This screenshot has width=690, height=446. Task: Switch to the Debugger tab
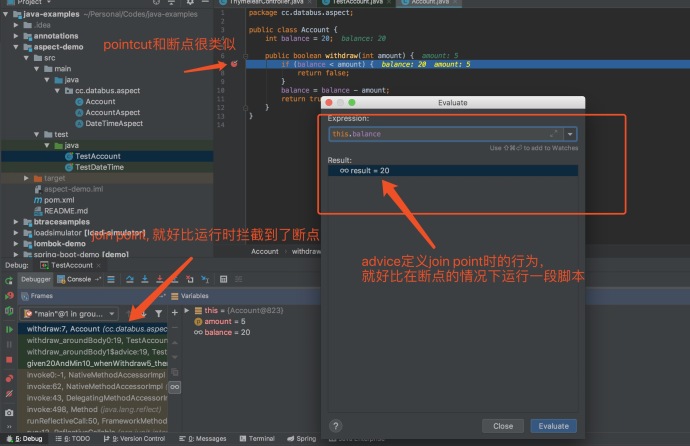tap(35, 279)
